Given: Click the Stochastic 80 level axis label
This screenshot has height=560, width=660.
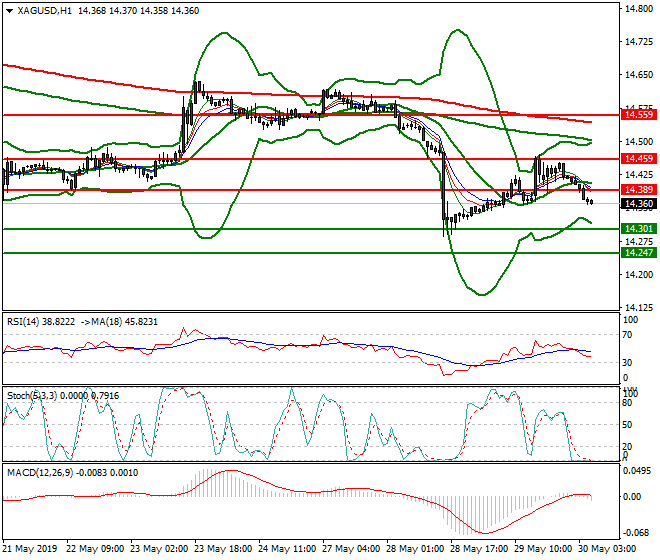Looking at the screenshot, I should pyautogui.click(x=627, y=403).
